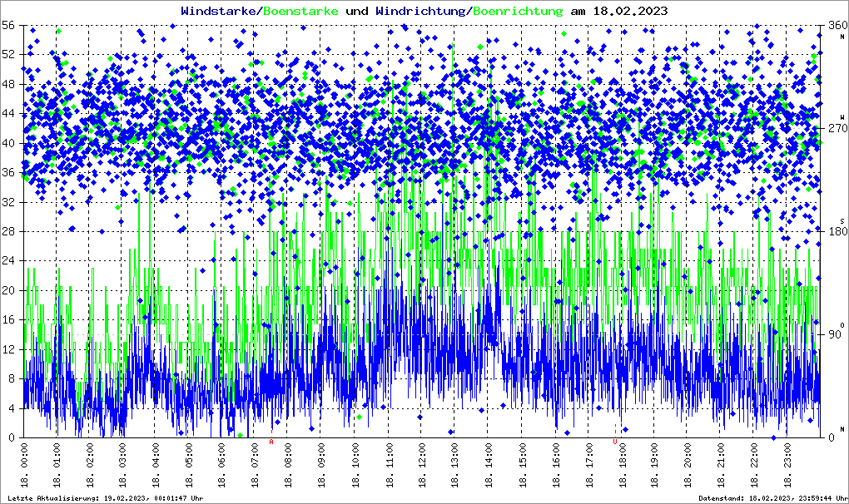Select the 18. 06:00 time axis label
The image size is (849, 504).
[223, 466]
